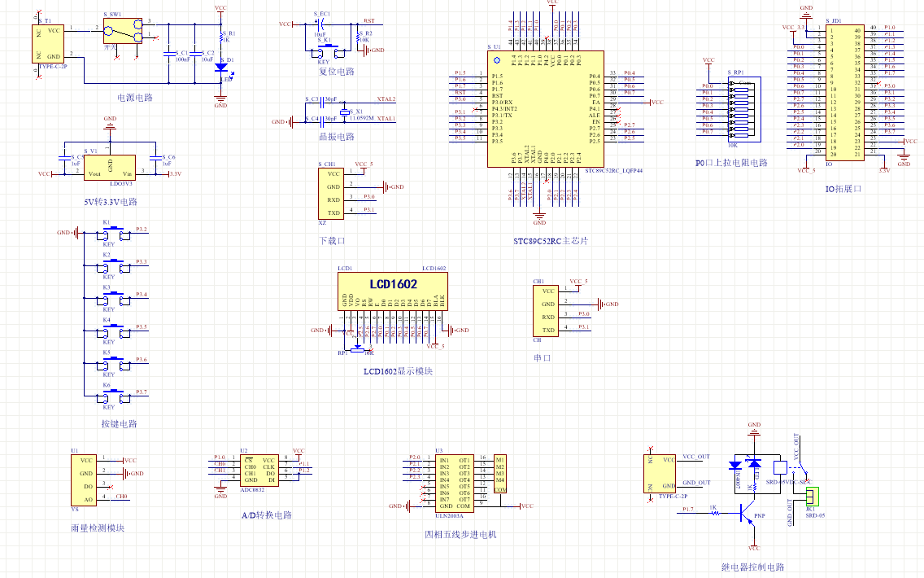This screenshot has width=924, height=578.
Task: Select the CH1 serial port header
Action: [545, 311]
